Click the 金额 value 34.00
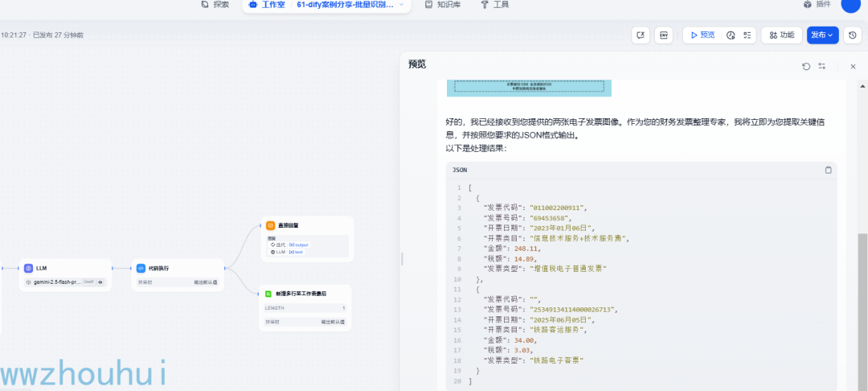 point(524,340)
